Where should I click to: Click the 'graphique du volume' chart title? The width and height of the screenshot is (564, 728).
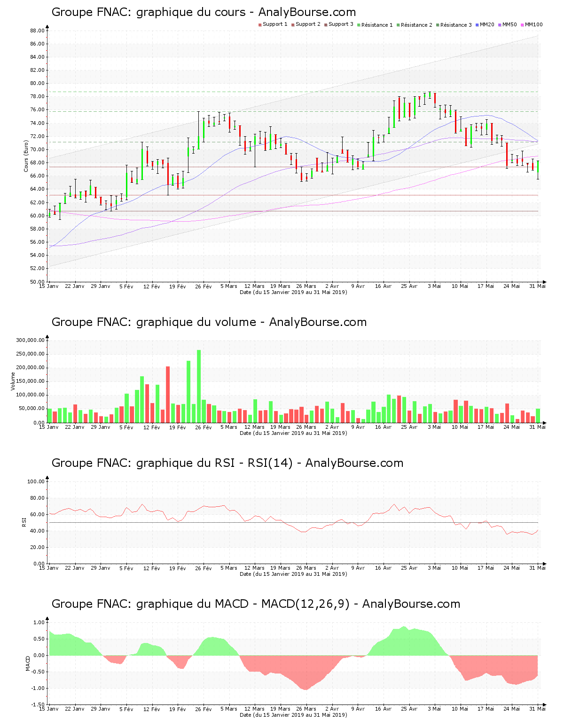click(x=209, y=322)
